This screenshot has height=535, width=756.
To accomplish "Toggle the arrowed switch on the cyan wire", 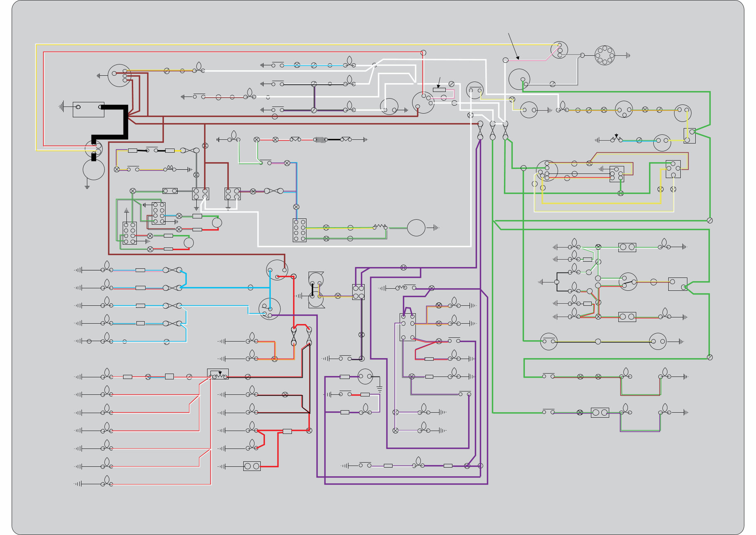I will [x=617, y=138].
